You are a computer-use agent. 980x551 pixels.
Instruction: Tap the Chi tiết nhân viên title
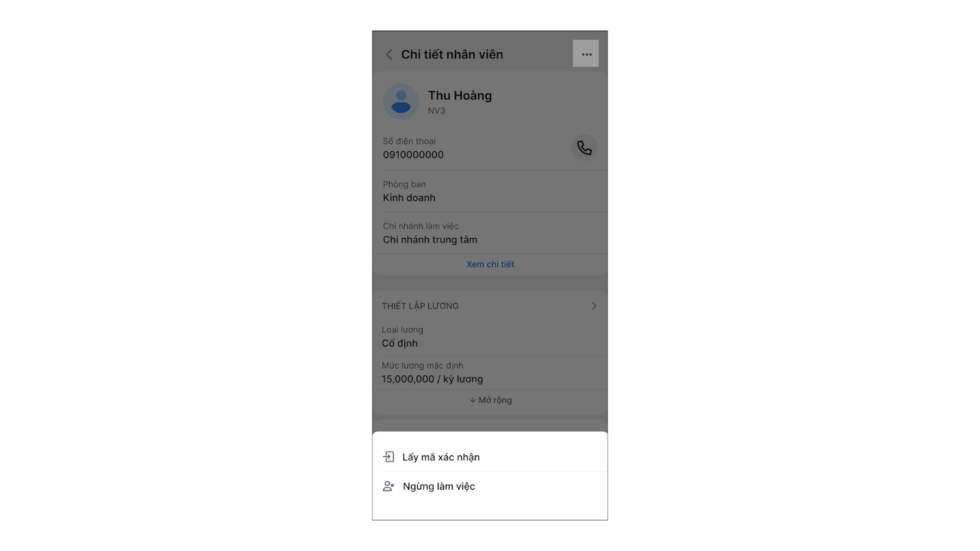point(452,54)
